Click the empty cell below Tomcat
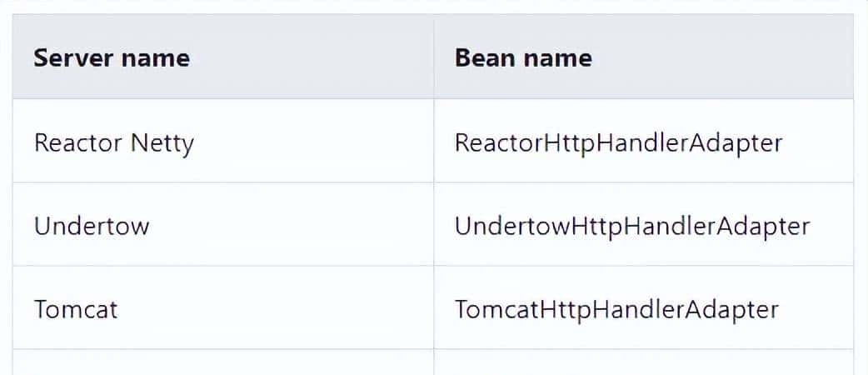This screenshot has width=868, height=375. pos(223,362)
